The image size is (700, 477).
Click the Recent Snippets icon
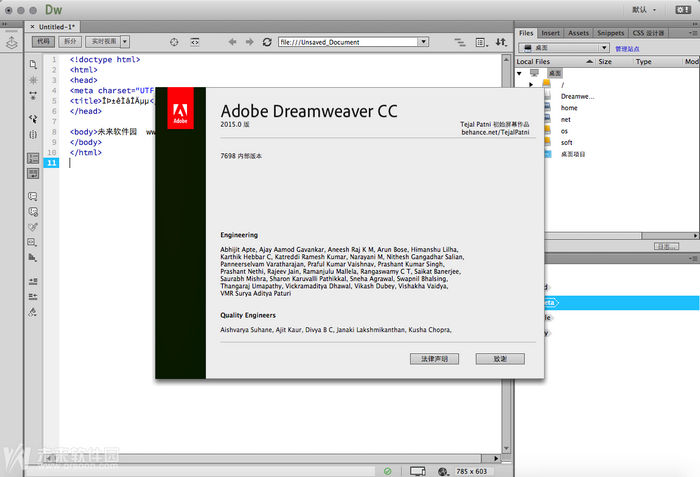(x=33, y=243)
